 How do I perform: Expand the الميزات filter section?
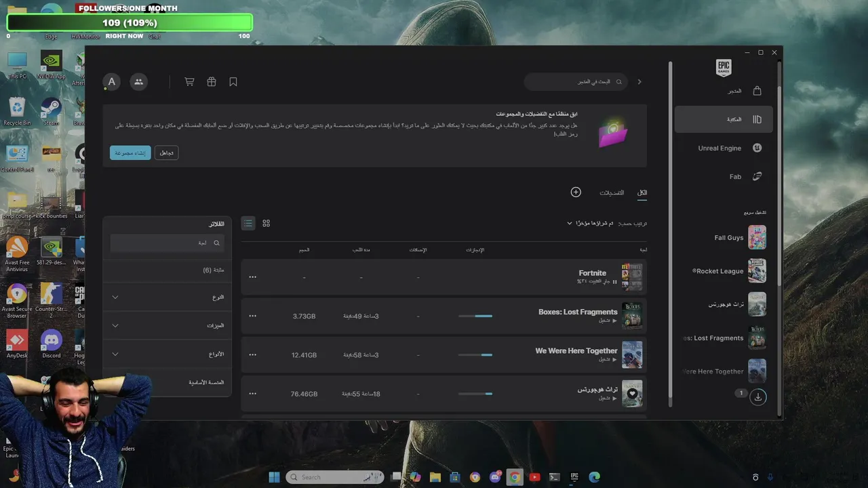coord(167,325)
